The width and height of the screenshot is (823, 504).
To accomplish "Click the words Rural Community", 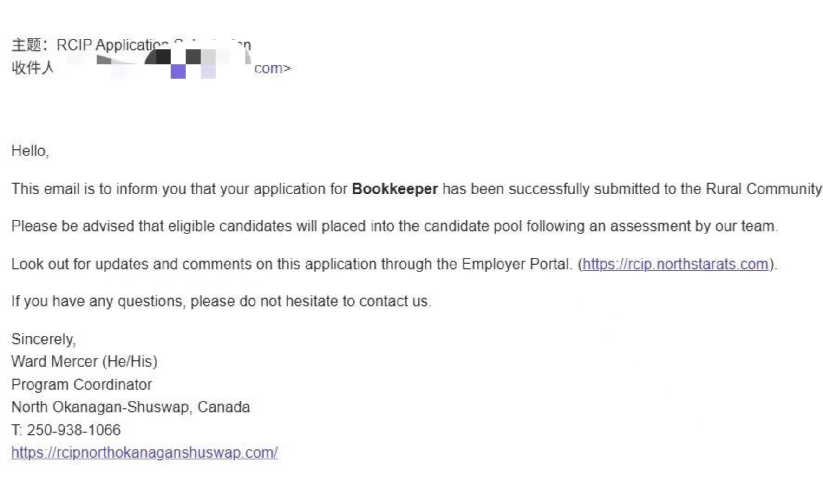I will (x=764, y=189).
